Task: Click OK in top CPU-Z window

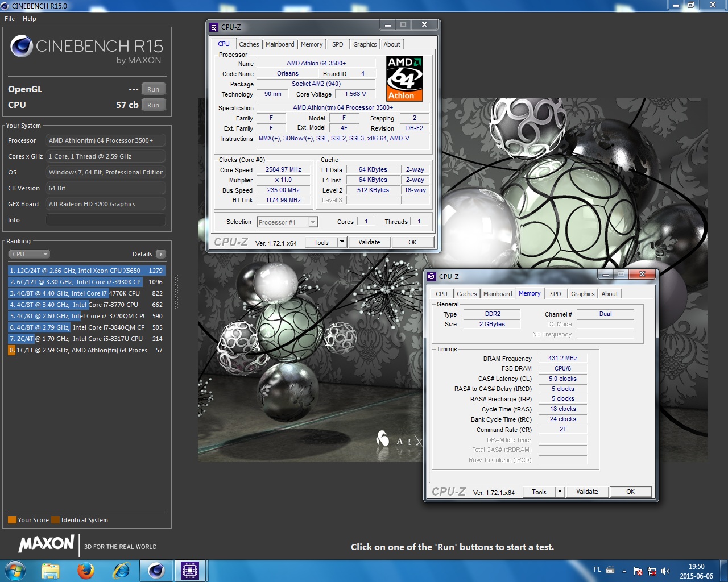Action: point(413,242)
